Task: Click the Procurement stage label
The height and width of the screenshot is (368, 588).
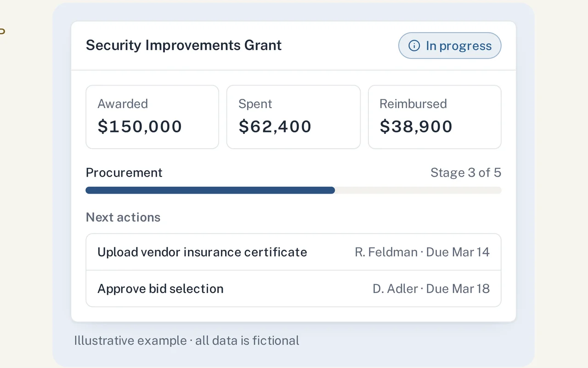Action: (x=124, y=172)
